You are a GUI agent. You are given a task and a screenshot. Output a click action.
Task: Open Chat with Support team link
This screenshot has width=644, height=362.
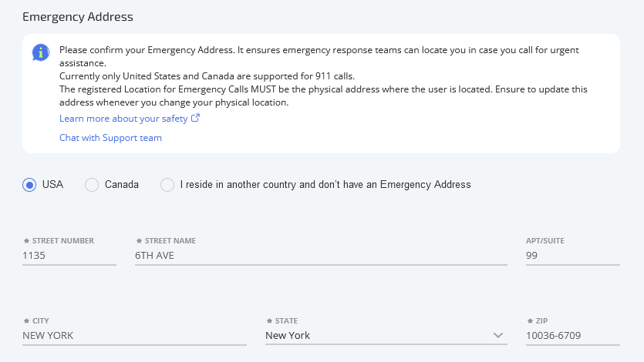coord(110,138)
